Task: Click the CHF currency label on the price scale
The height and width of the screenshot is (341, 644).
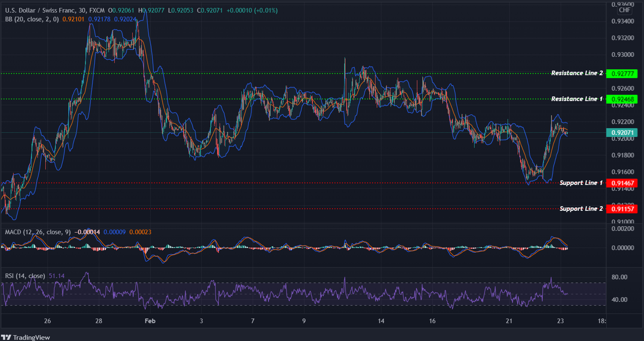Action: (x=625, y=10)
